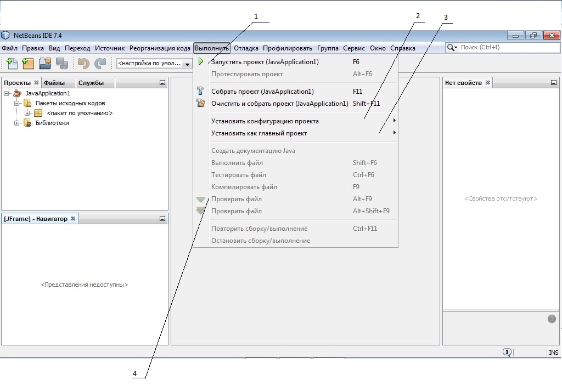Viewport: 562px width, 392px height.
Task: Open the Переход menu
Action: click(77, 48)
